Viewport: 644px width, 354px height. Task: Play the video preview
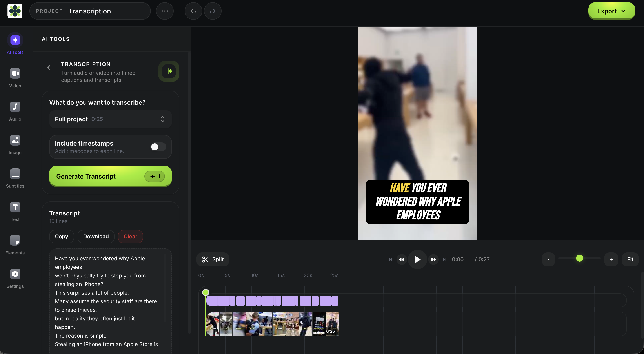417,259
